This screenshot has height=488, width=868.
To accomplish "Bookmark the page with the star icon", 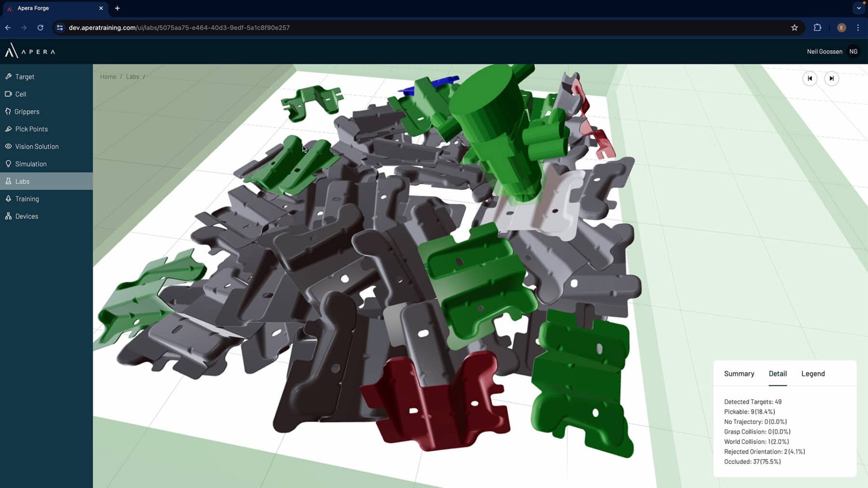I will 794,27.
